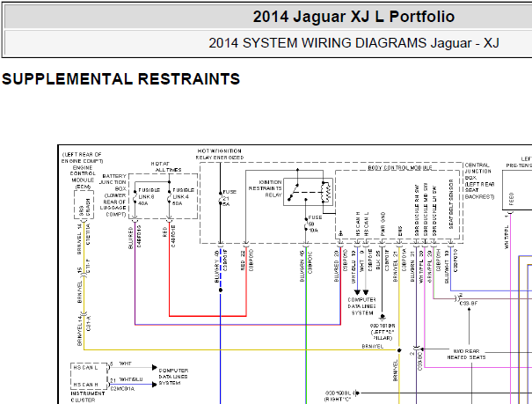The height and width of the screenshot is (404, 532).
Task: Click the 'INSTRUMENT CLUSTER' label
Action: click(x=88, y=397)
